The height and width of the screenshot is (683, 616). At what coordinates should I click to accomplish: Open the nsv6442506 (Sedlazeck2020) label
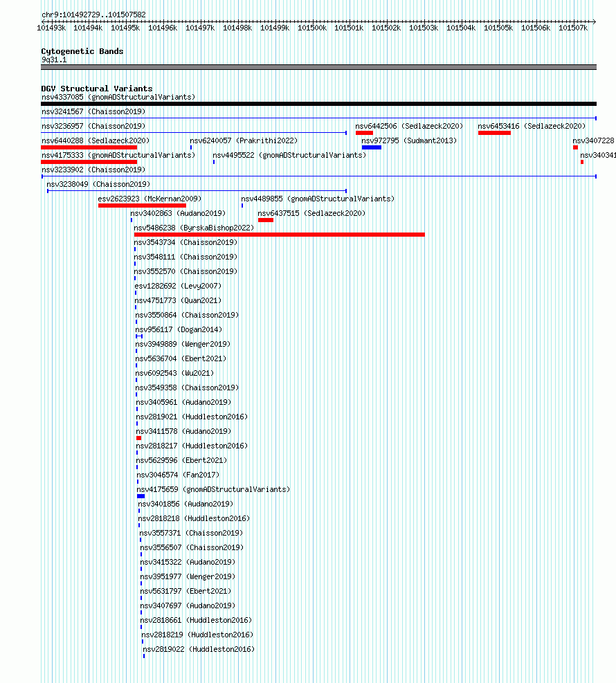click(x=409, y=126)
